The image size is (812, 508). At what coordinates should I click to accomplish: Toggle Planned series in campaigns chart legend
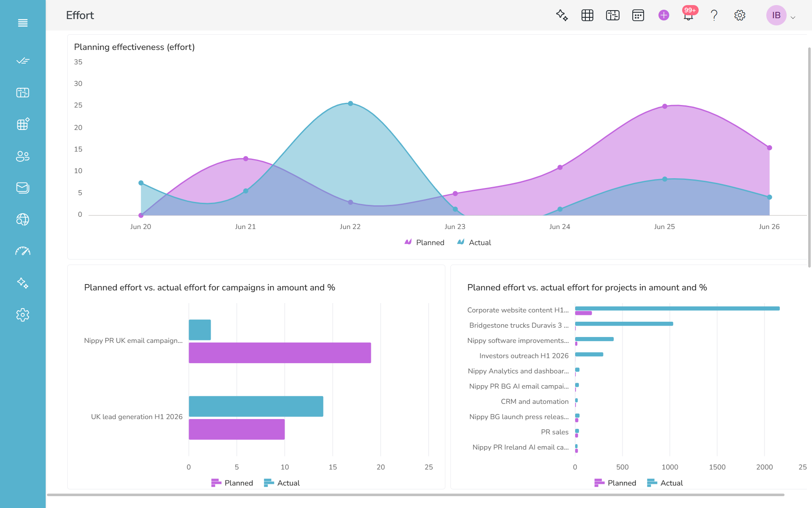tap(232, 483)
